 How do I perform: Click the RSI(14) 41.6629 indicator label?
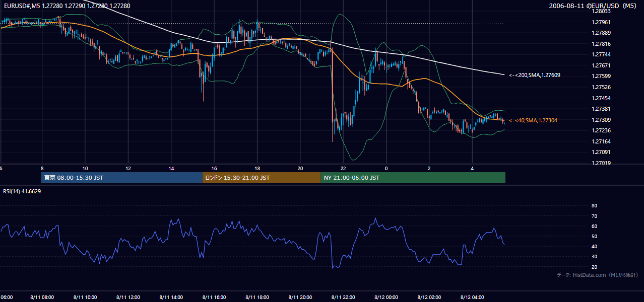click(22, 191)
